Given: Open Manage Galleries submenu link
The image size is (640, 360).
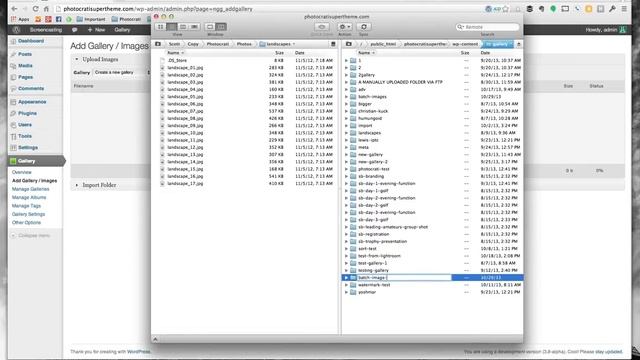Looking at the screenshot, I should coord(30,189).
